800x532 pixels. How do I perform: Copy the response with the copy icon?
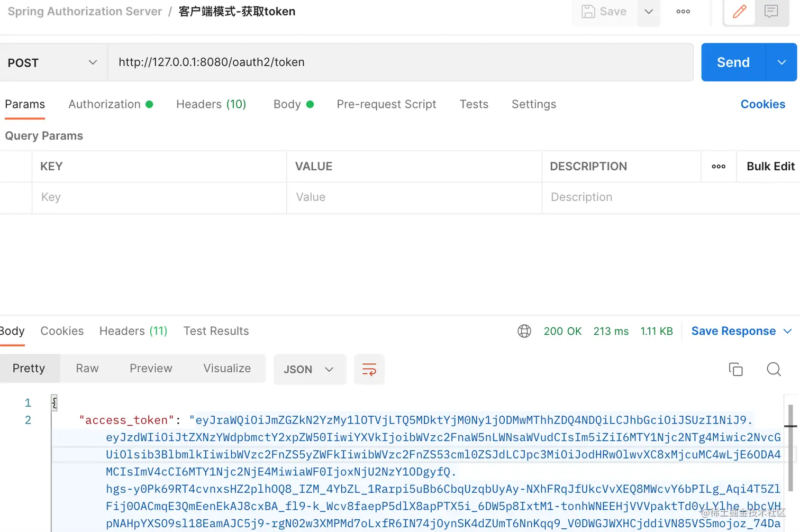[736, 369]
